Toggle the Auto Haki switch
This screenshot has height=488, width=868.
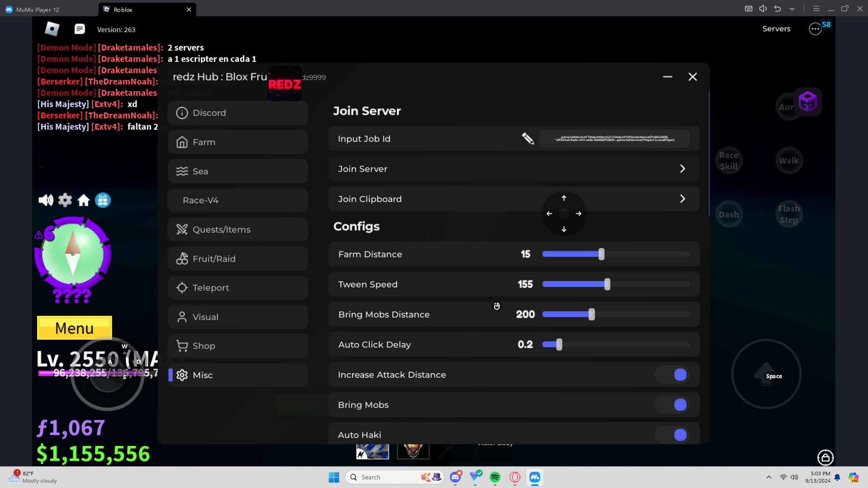(672, 435)
